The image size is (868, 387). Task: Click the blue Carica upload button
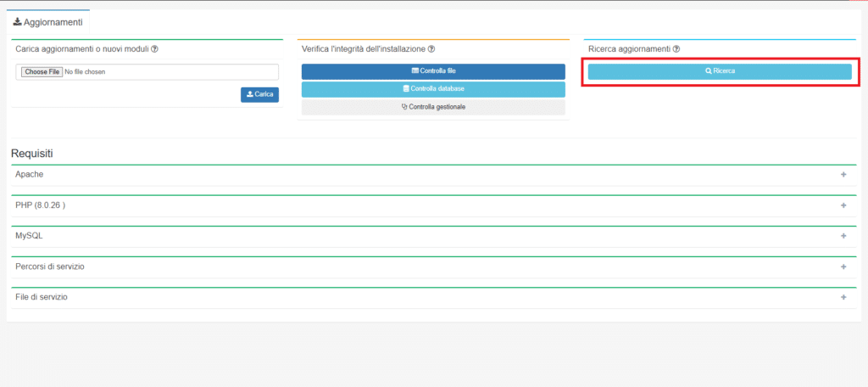(259, 94)
